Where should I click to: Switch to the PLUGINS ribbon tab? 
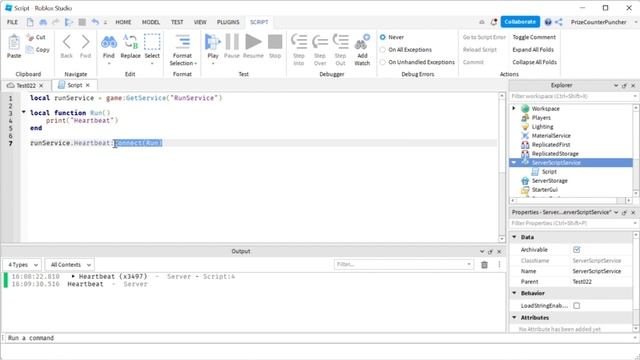(x=228, y=22)
